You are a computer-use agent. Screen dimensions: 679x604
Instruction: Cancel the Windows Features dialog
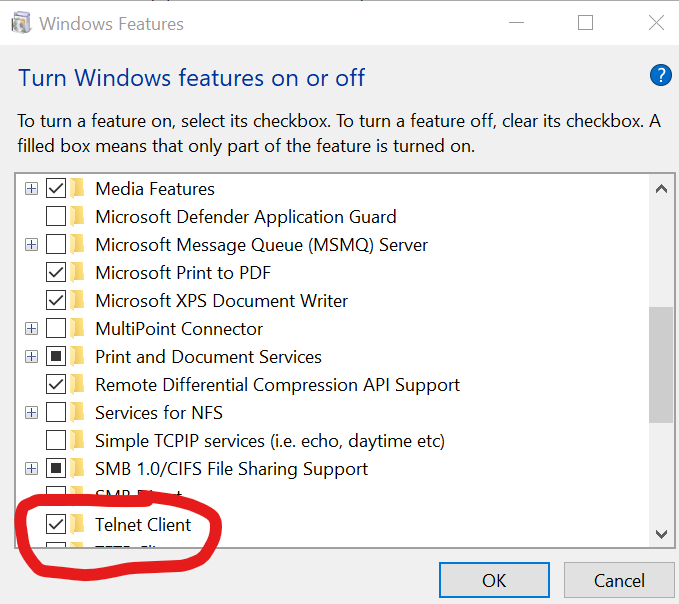point(619,580)
